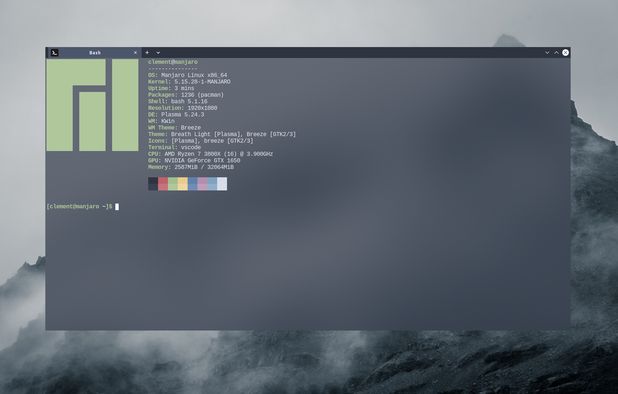Click the light blue color block in the palette
Image resolution: width=618 pixels, height=394 pixels.
212,184
